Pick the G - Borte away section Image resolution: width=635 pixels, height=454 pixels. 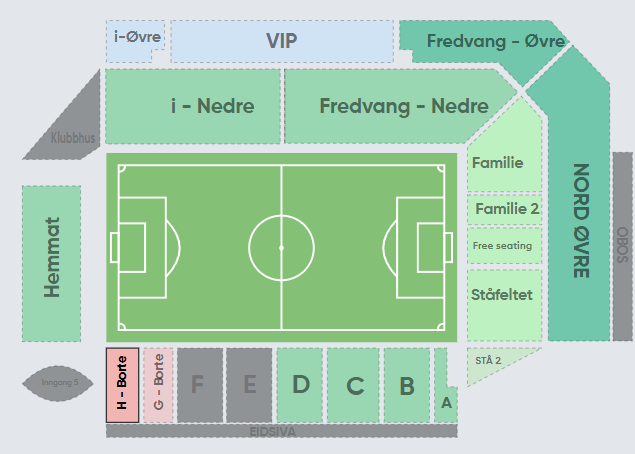click(x=158, y=385)
